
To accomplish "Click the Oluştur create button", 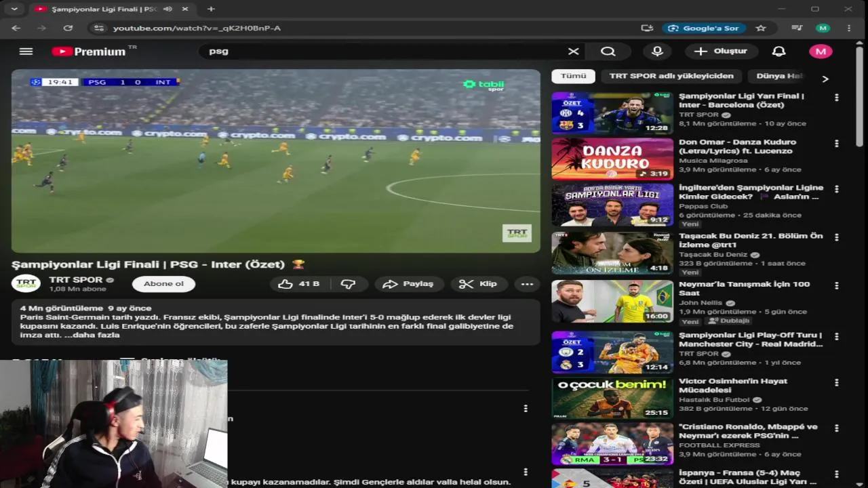I will click(x=721, y=52).
